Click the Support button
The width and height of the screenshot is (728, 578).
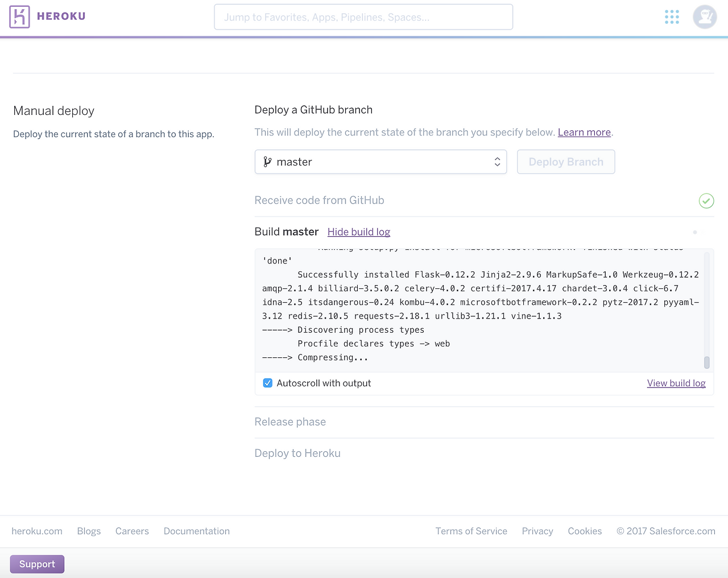click(x=37, y=564)
